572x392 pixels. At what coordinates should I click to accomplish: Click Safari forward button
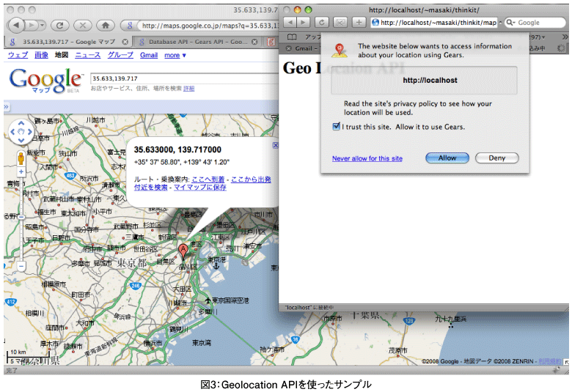304,22
